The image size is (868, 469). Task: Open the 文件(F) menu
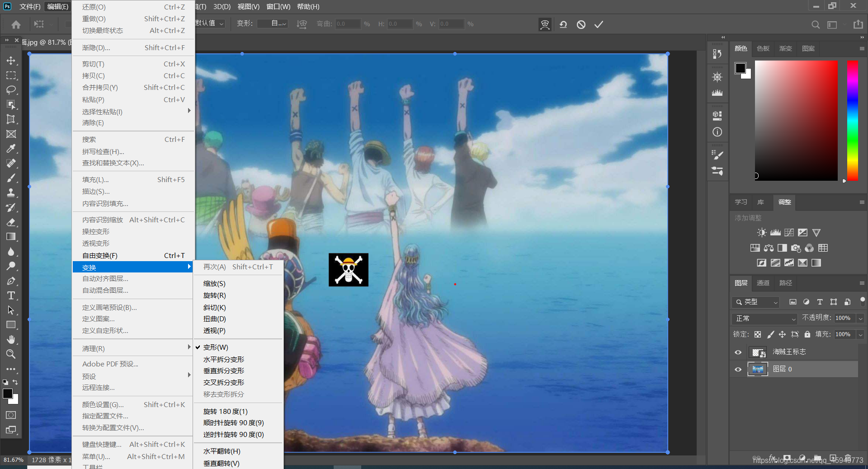(30, 7)
